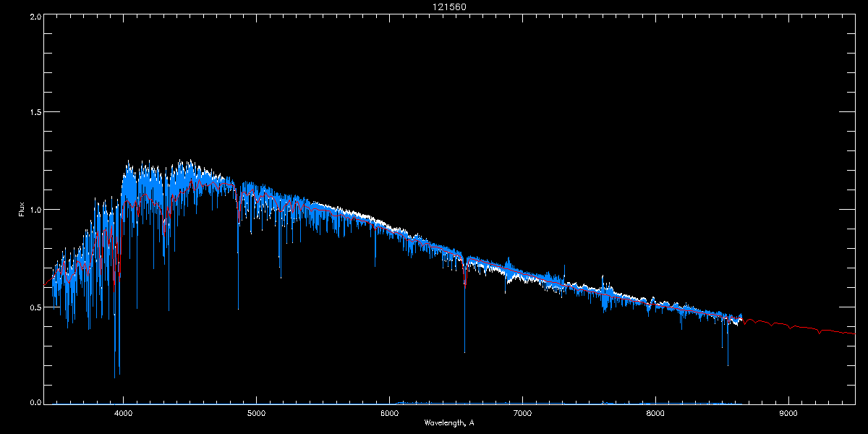Click the 2.0 y-axis tick label

click(x=35, y=16)
